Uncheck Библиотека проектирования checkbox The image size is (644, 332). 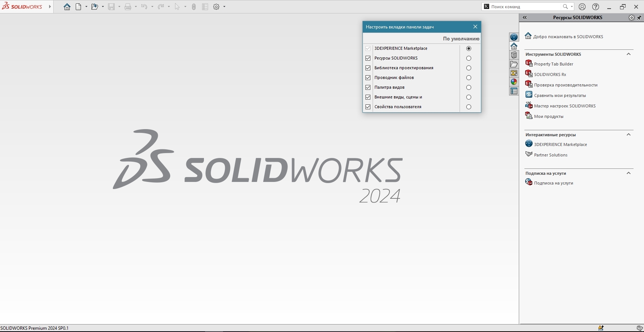pyautogui.click(x=368, y=68)
